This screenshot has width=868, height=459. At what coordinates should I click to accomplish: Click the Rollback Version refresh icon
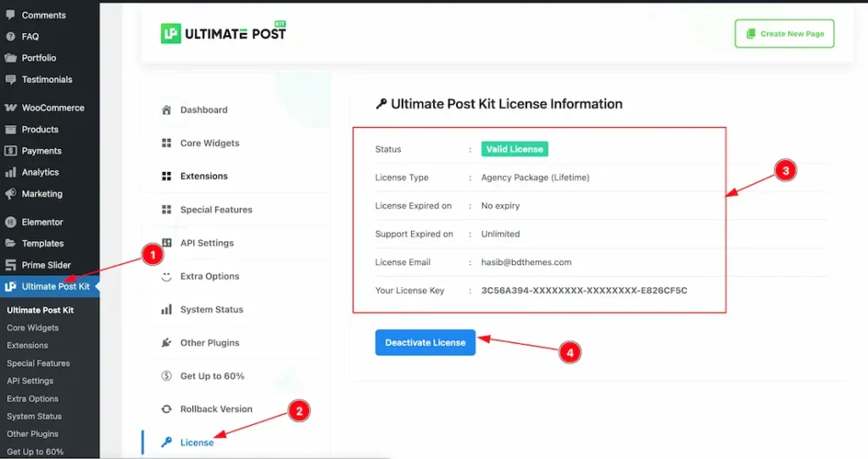167,409
